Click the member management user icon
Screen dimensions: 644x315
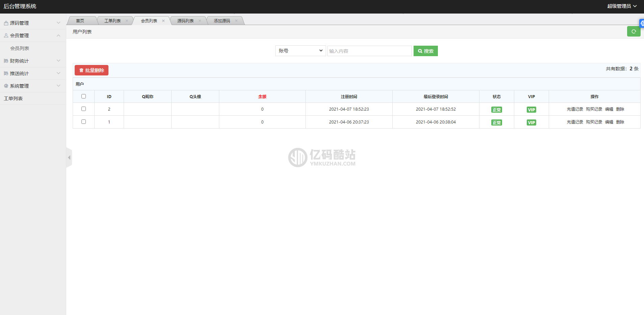pyautogui.click(x=6, y=36)
